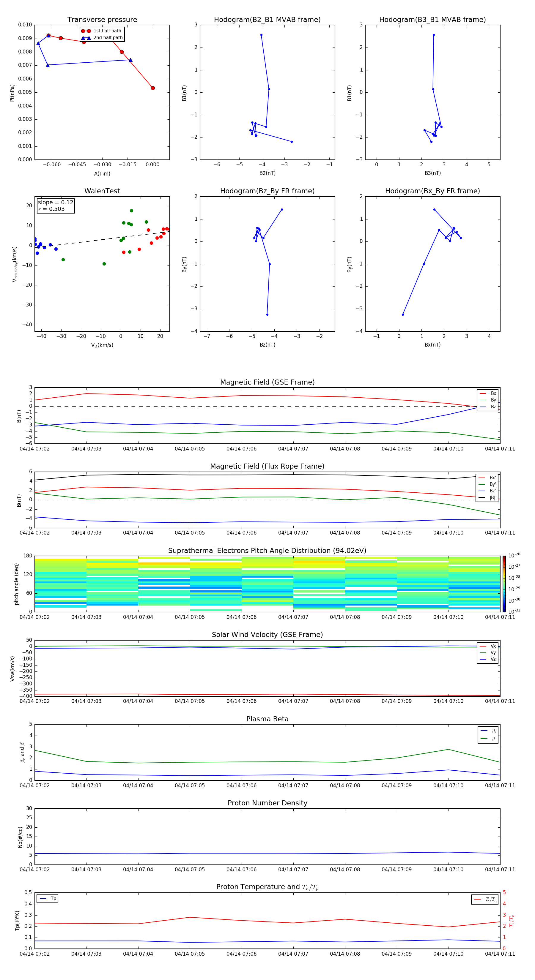Click the Bx legend entry in GSE magnetic field panel

[x=488, y=393]
